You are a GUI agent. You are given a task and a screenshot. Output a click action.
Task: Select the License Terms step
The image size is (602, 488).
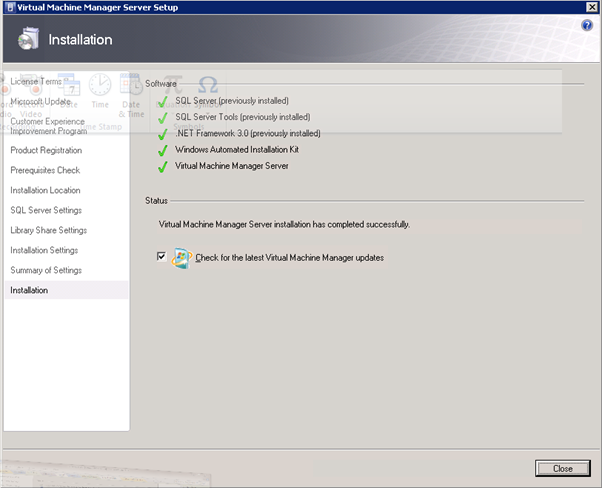pos(36,81)
